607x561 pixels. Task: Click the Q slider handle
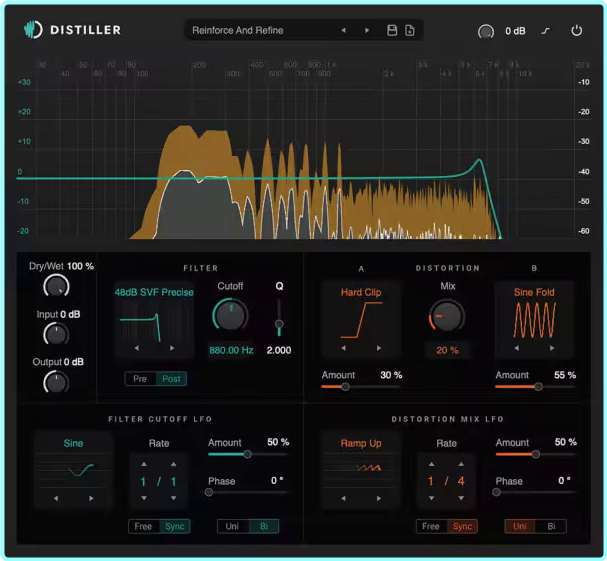pyautogui.click(x=279, y=324)
